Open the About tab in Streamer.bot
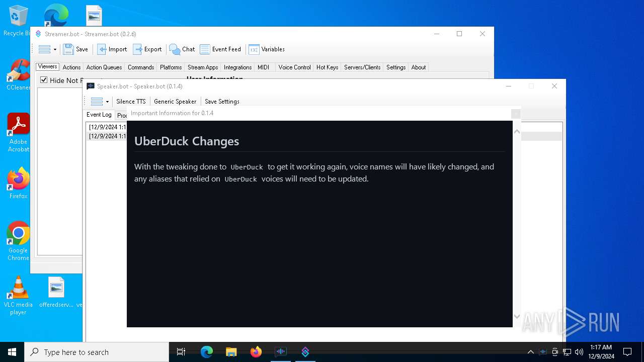 (419, 67)
